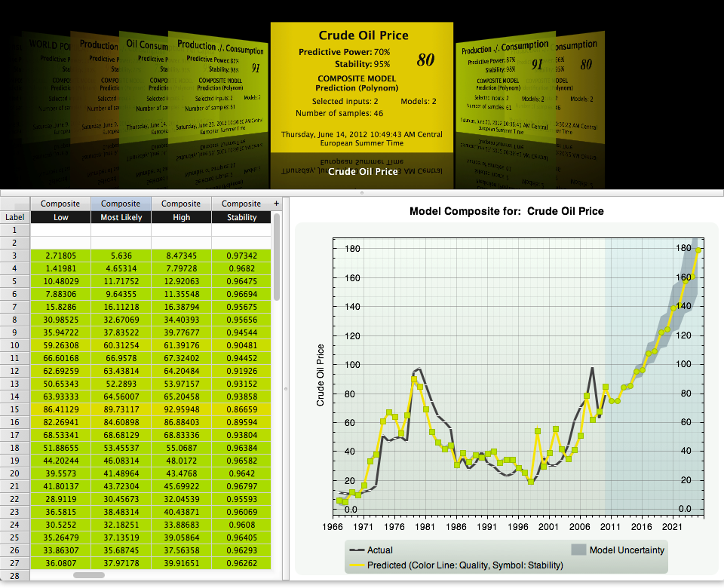This screenshot has width=724, height=588.
Task: Click the Stability cell 0.86659
Action: click(x=241, y=409)
